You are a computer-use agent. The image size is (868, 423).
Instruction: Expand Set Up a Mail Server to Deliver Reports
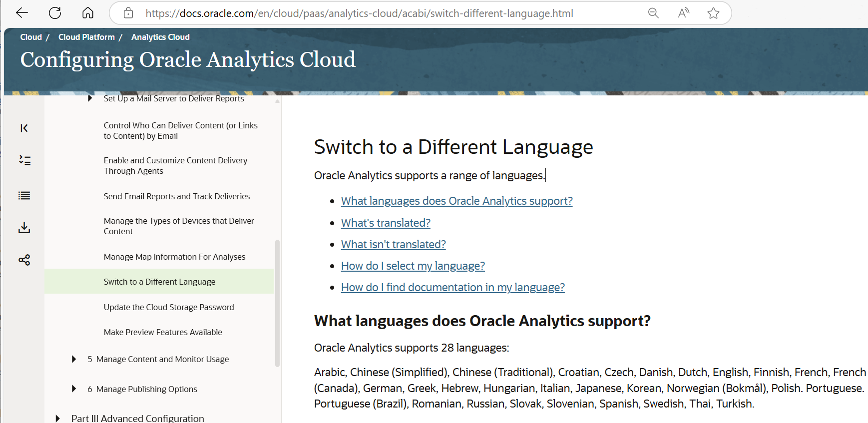(90, 98)
